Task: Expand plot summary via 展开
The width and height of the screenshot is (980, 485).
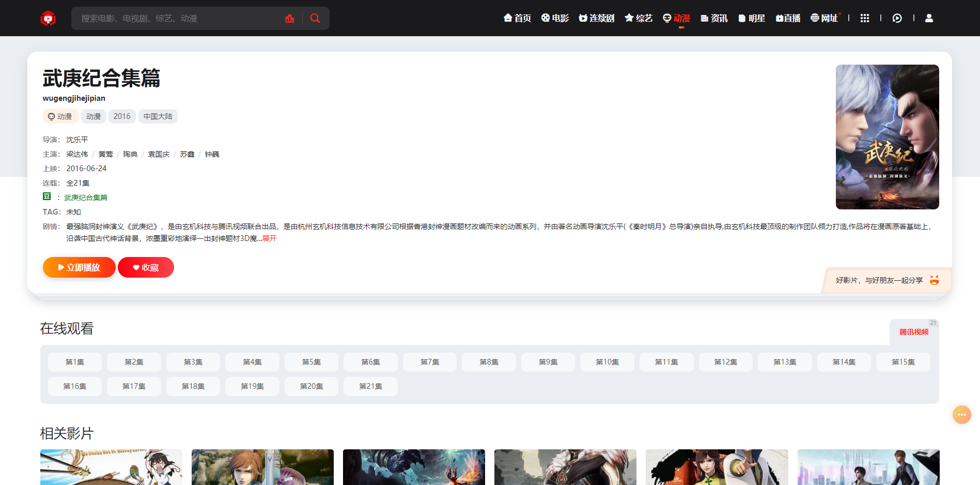Action: (x=270, y=238)
